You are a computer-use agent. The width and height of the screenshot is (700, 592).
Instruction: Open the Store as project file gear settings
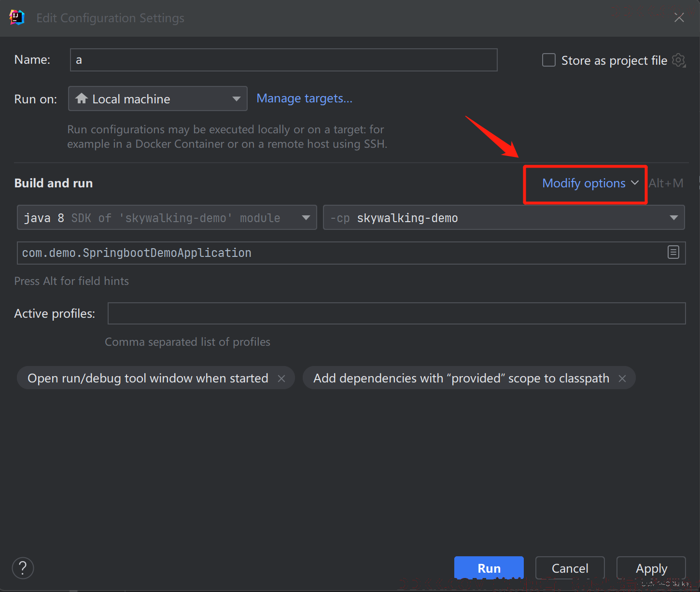pos(679,60)
